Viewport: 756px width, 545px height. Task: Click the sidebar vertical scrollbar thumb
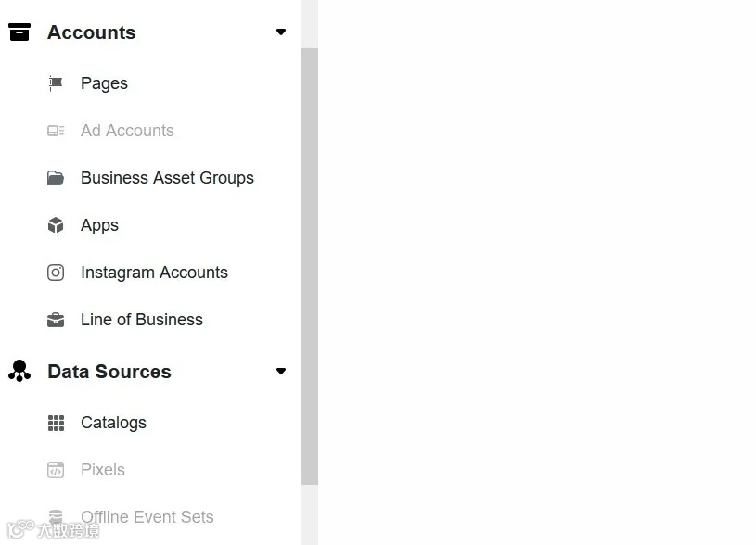(x=310, y=266)
